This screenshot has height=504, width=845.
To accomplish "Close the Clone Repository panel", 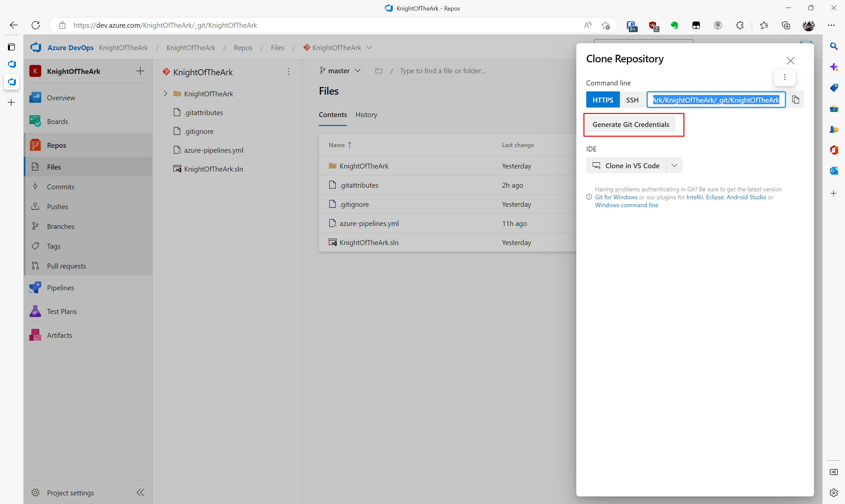I will click(790, 61).
